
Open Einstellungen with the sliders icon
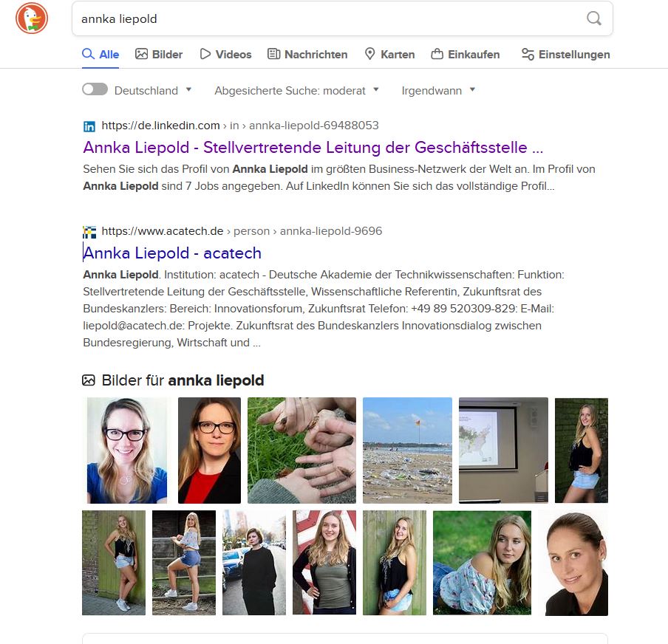[x=566, y=54]
